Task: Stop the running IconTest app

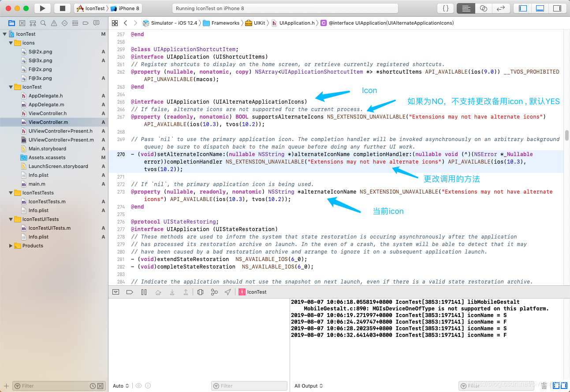Action: point(62,8)
